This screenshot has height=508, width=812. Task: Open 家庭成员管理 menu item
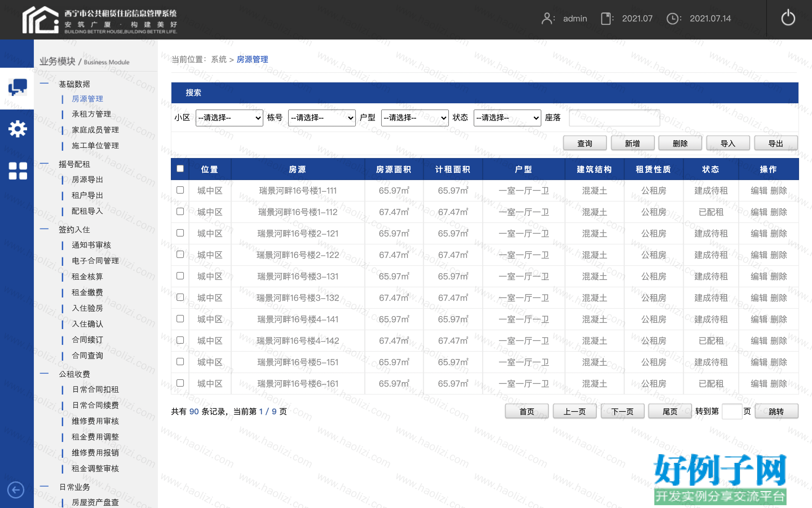(x=95, y=130)
